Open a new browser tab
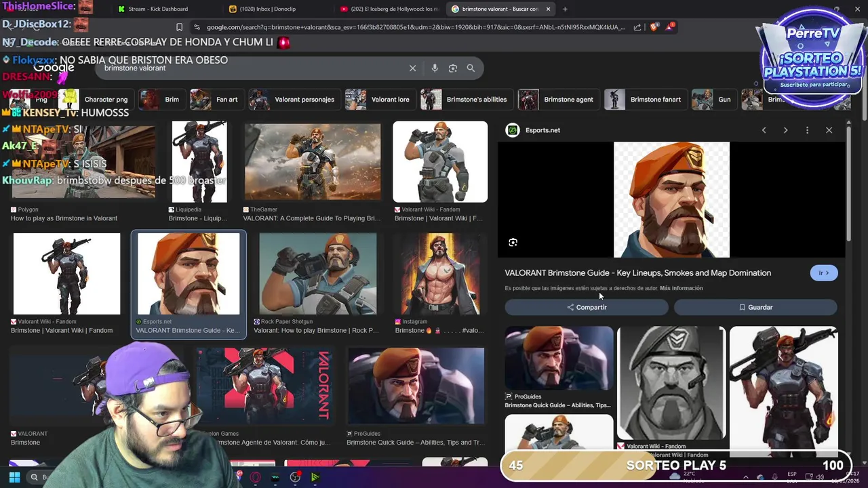 click(565, 9)
